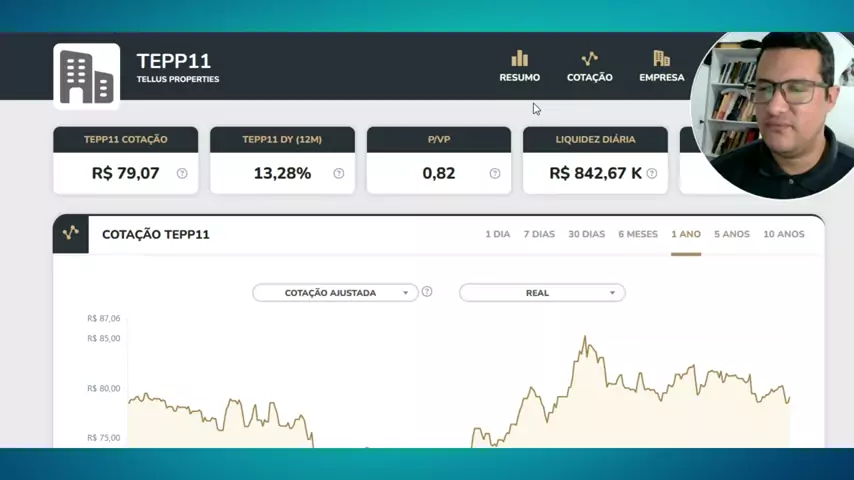The height and width of the screenshot is (480, 854).
Task: Open the Resumo bar chart icon
Action: 519,59
